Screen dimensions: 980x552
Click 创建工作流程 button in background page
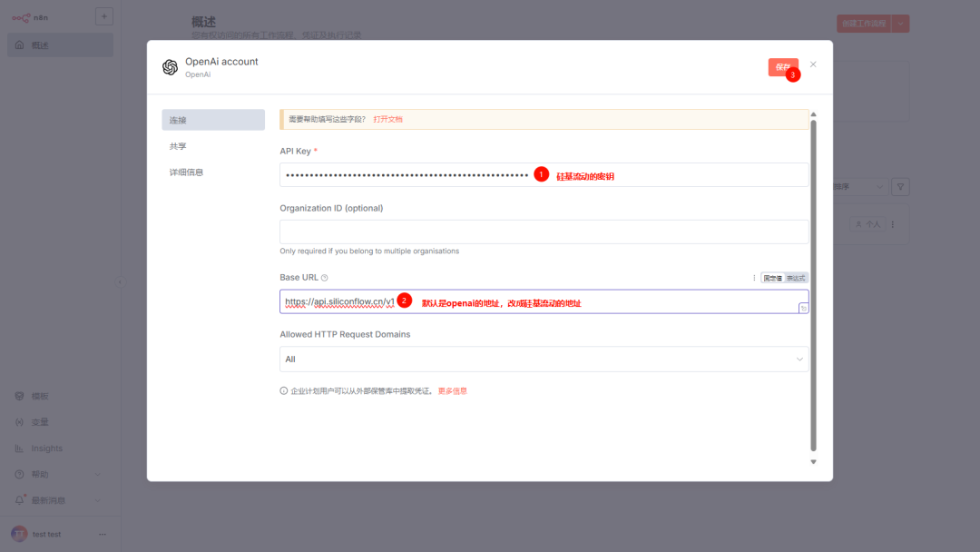click(864, 24)
